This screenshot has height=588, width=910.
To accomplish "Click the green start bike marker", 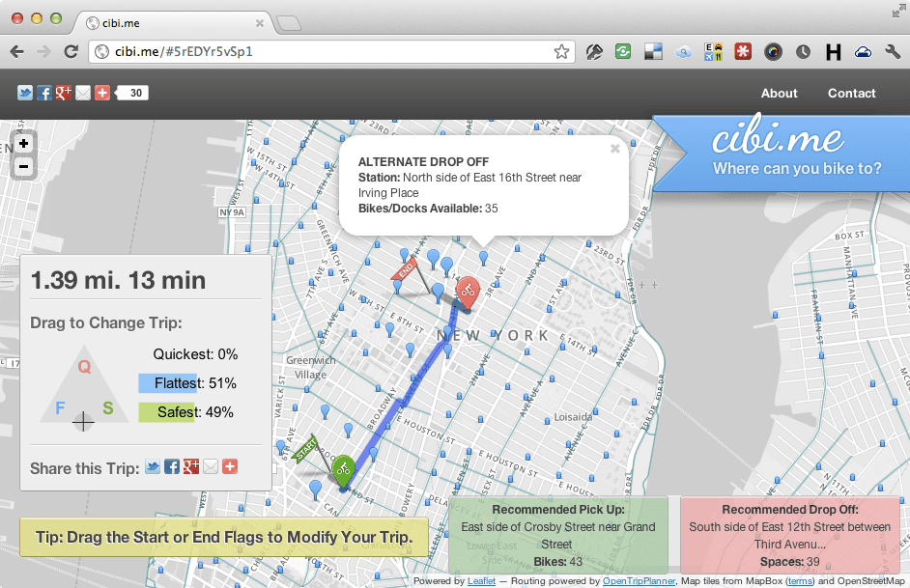I will [342, 469].
